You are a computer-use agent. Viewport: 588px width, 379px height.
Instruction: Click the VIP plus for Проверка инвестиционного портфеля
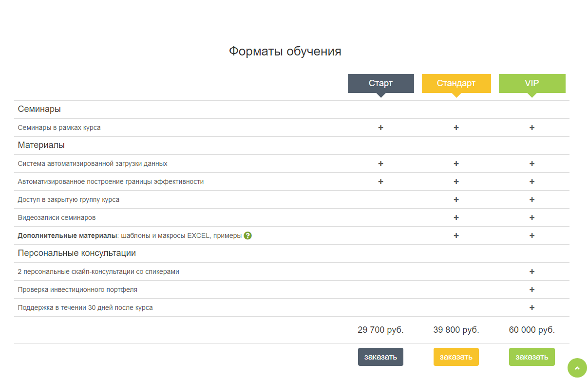coord(532,289)
